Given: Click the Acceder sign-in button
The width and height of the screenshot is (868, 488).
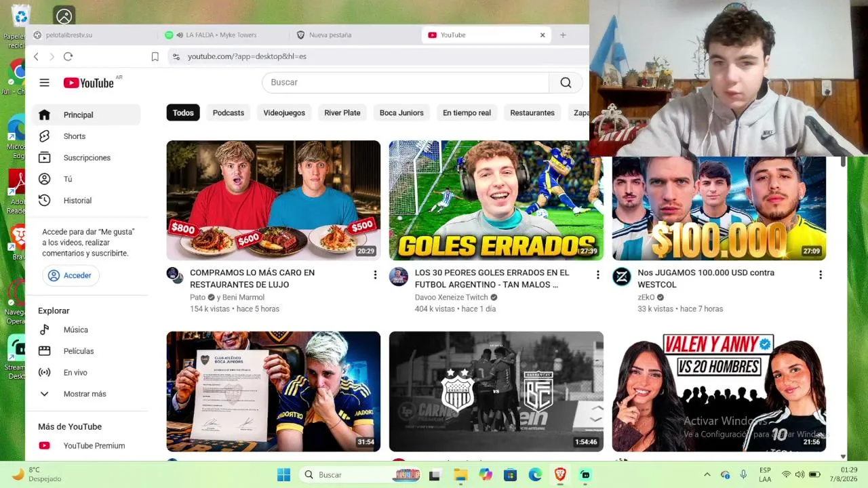Looking at the screenshot, I should coord(71,275).
